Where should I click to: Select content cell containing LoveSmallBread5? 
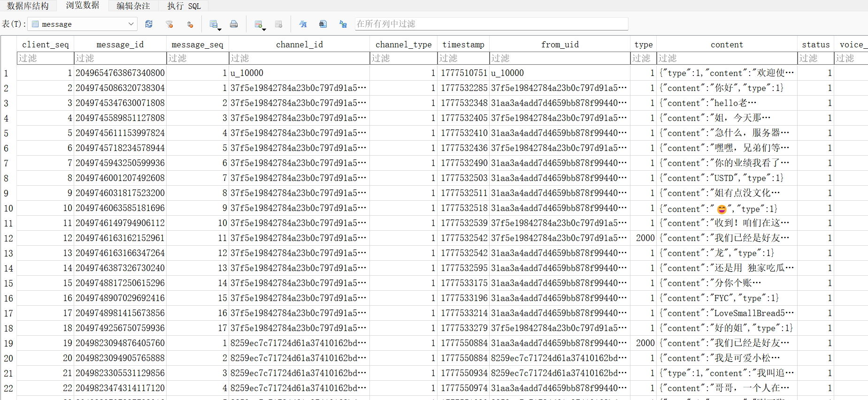click(727, 313)
